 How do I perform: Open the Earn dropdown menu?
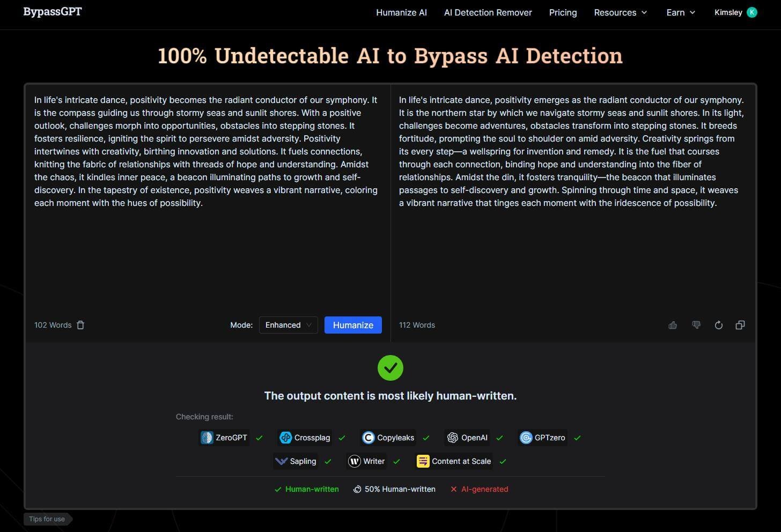(x=680, y=12)
